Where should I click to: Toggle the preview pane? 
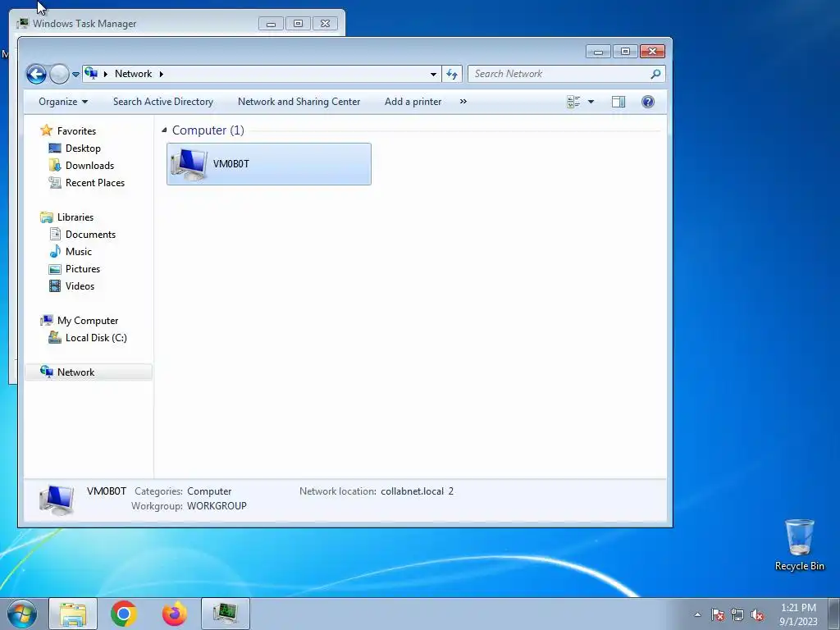tap(619, 102)
